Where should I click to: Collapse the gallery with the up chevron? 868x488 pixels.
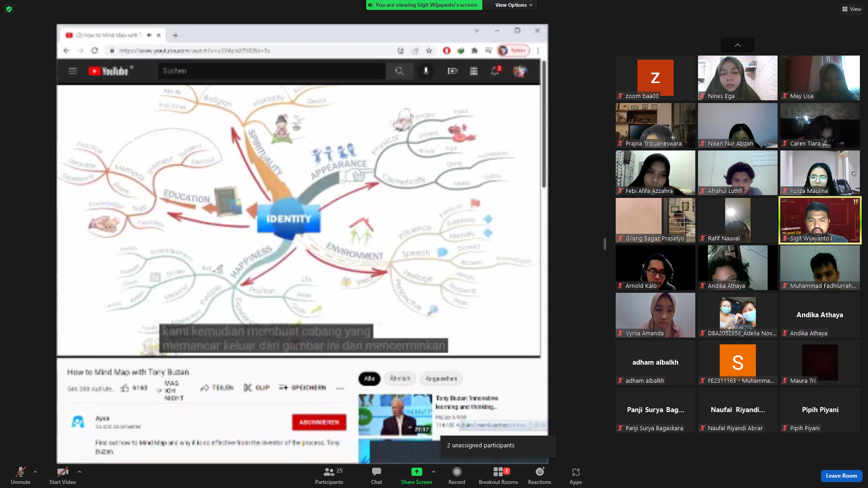[738, 45]
